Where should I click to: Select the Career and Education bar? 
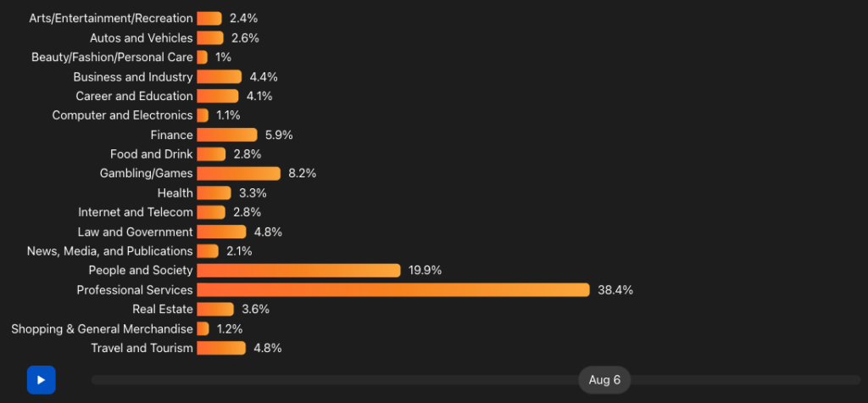point(218,96)
